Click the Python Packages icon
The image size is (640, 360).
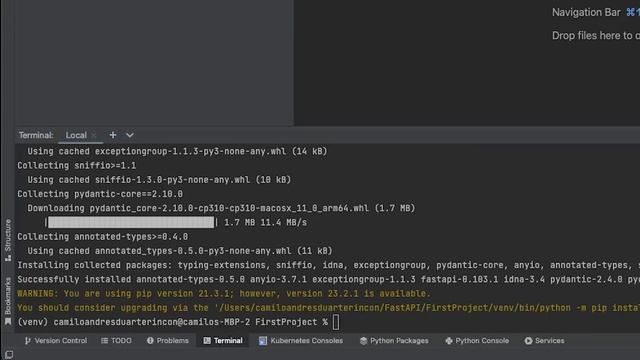363,340
